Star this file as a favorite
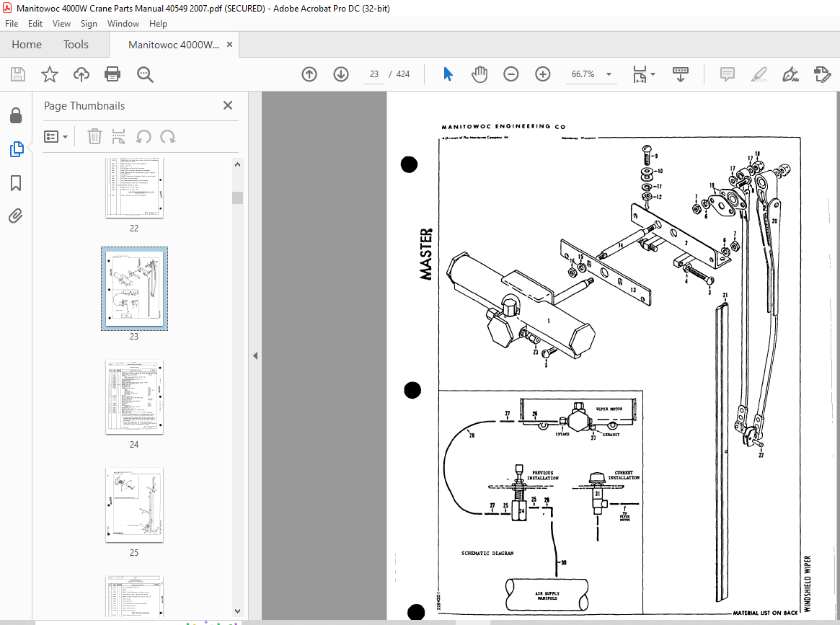The image size is (840, 625). click(50, 74)
